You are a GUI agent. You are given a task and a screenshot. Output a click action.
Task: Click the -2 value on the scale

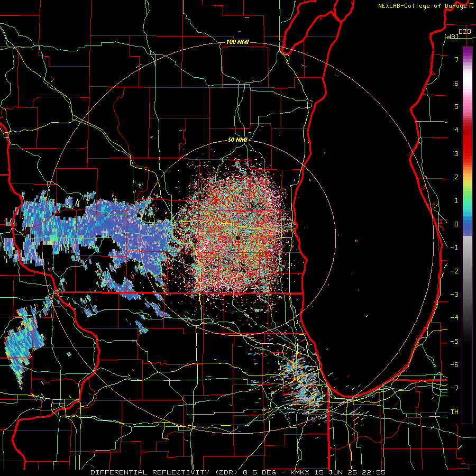coord(454,271)
